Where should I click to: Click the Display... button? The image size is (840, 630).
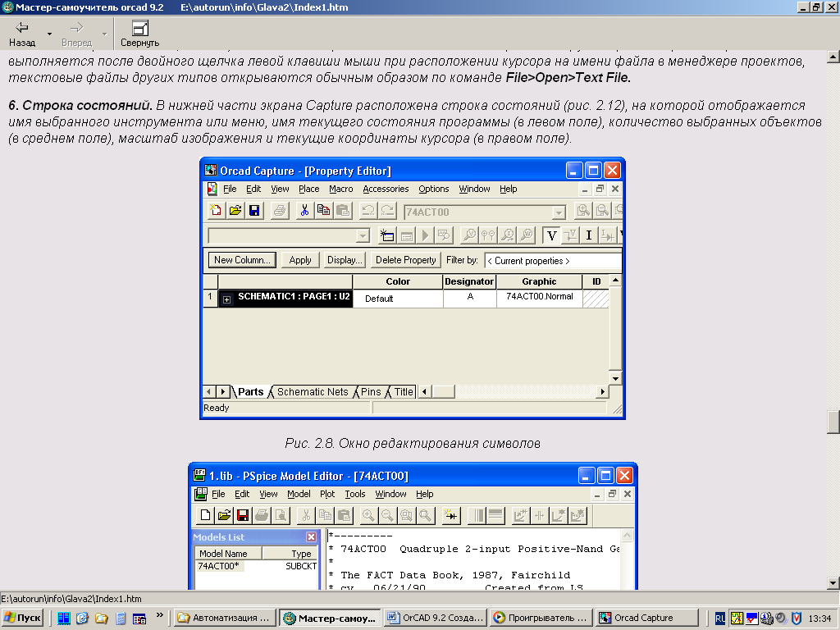tap(345, 260)
